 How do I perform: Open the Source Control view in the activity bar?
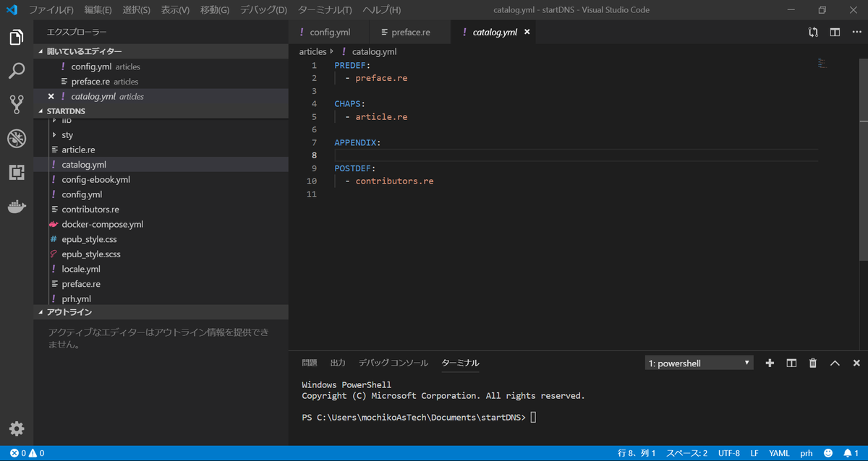pyautogui.click(x=17, y=105)
